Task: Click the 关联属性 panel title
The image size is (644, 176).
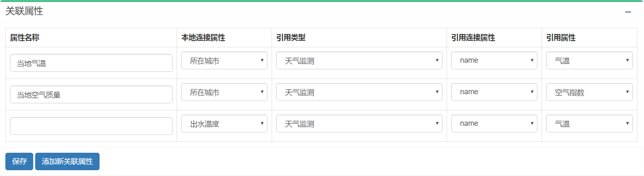Action: [24, 12]
